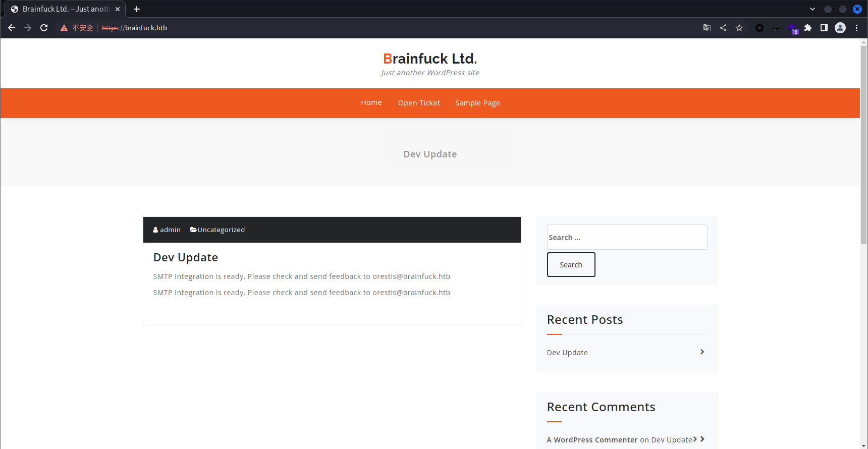Open the hat-shaped extension icon
Screen dimensions: 868x449
(x=776, y=28)
